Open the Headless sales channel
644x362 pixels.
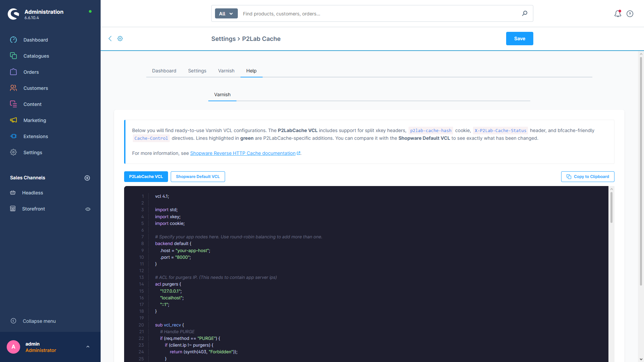[x=33, y=193]
